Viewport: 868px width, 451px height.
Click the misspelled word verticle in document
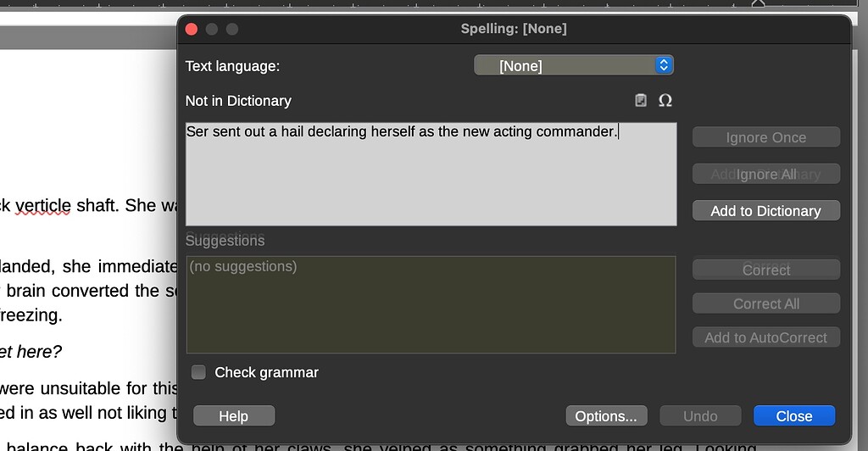[42, 205]
